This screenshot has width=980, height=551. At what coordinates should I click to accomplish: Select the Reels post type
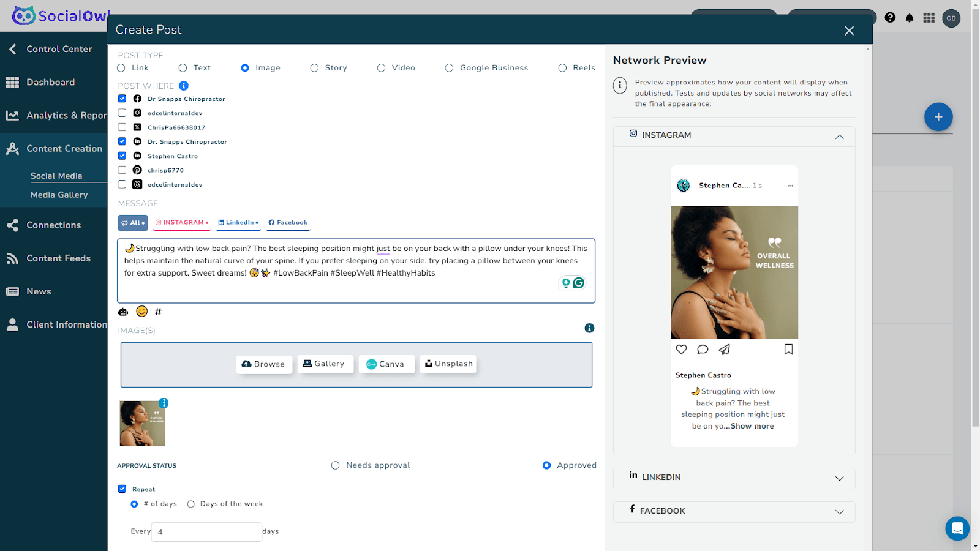[562, 68]
